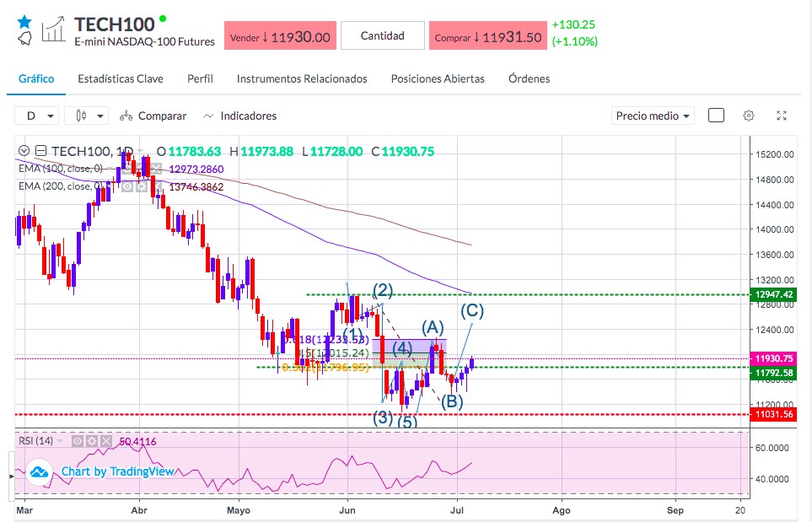The width and height of the screenshot is (812, 522).
Task: Toggle visibility of the EMA 100 indicator
Action: [127, 170]
